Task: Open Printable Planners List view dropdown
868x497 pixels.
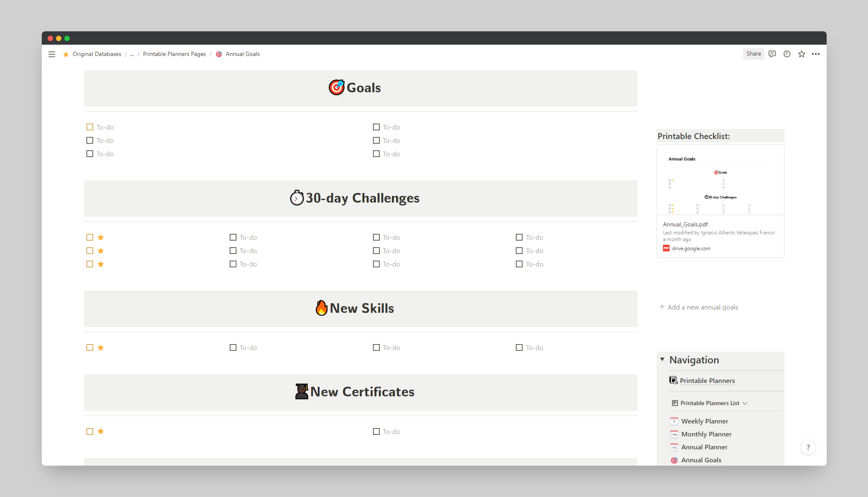Action: 709,403
